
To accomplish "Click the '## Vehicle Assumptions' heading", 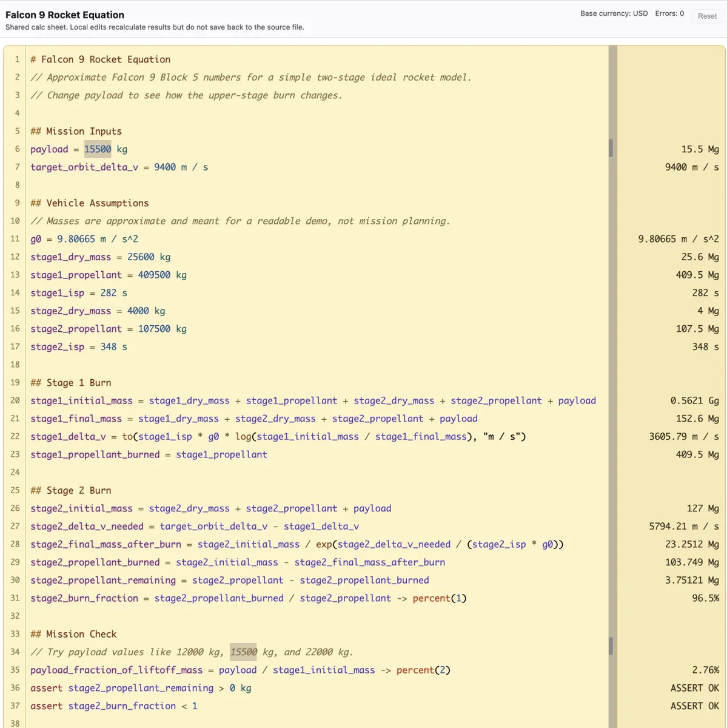I will [89, 203].
